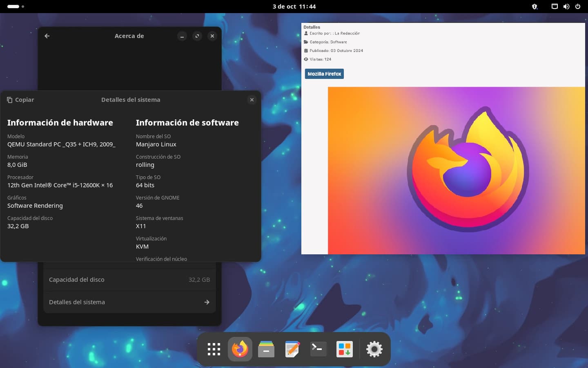
Task: Click the Mozilla Firefox tag button
Action: pos(324,74)
